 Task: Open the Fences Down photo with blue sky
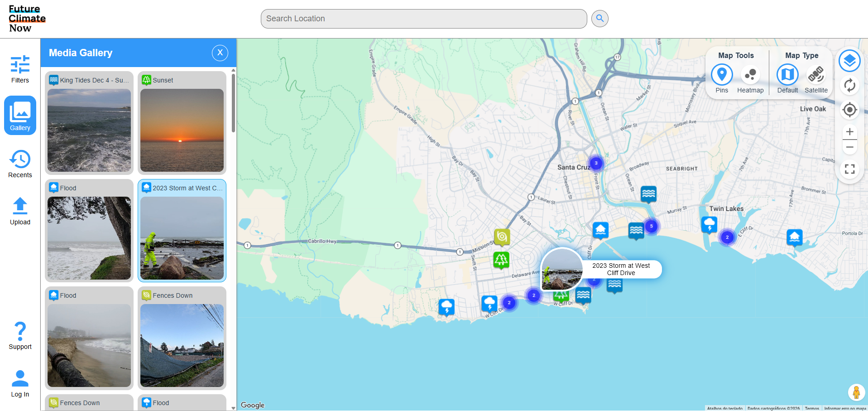coord(182,338)
